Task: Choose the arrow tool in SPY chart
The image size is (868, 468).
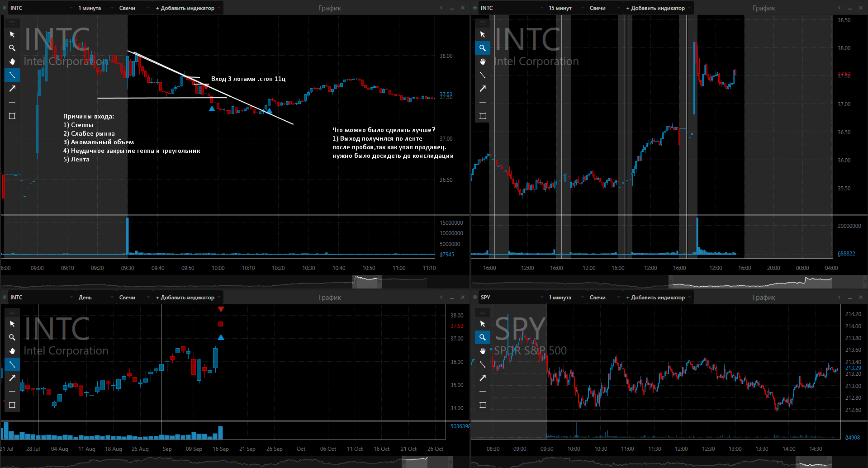Action: 483,378
